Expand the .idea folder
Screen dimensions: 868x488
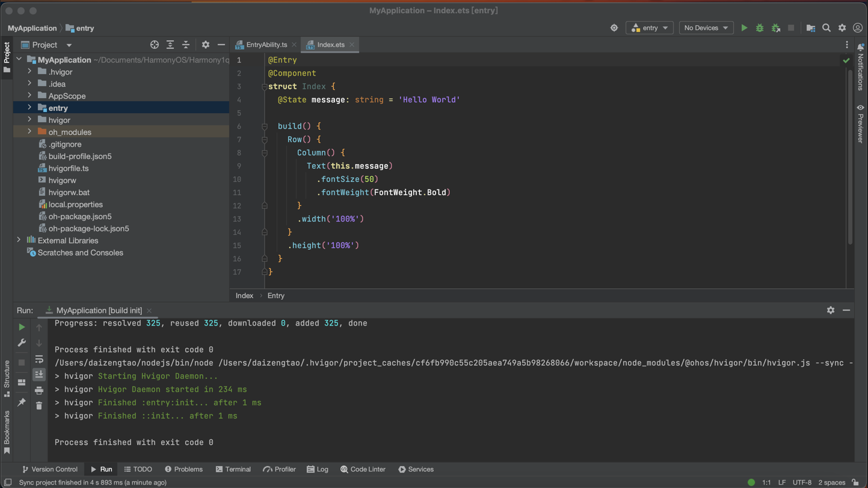pyautogui.click(x=30, y=83)
